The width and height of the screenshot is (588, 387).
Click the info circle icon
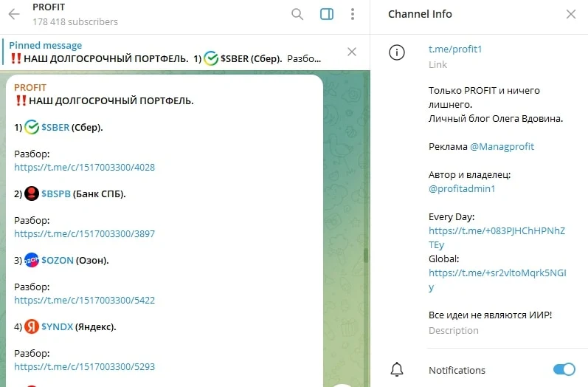tap(397, 52)
